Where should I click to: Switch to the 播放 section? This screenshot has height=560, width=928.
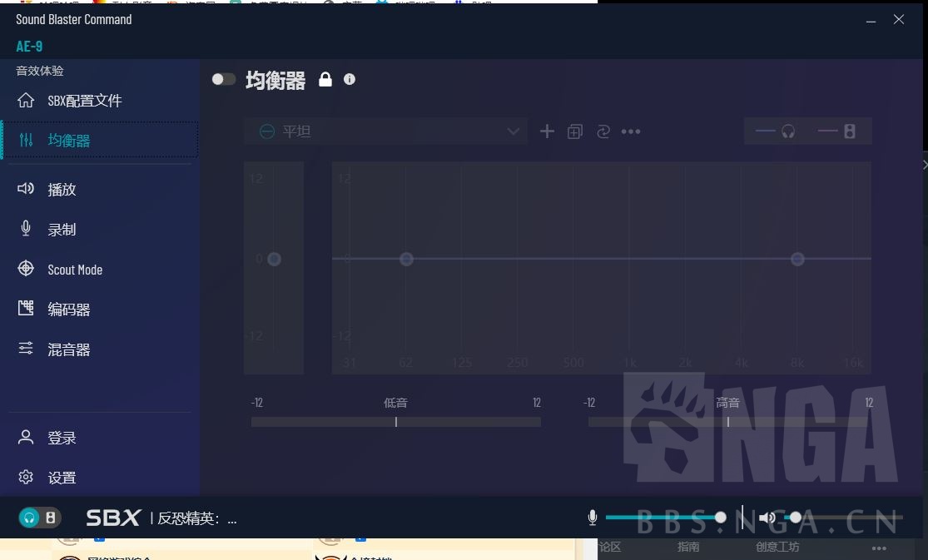pyautogui.click(x=62, y=189)
